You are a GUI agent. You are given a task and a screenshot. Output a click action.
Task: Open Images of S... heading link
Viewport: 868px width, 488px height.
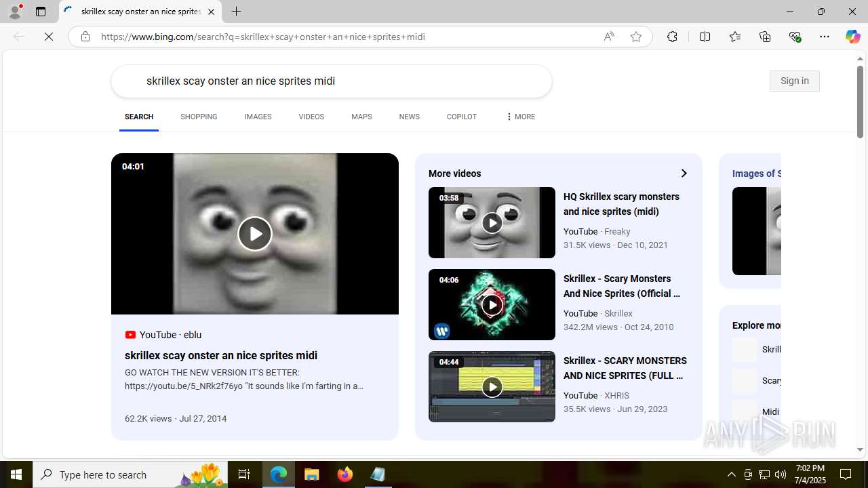tap(757, 174)
